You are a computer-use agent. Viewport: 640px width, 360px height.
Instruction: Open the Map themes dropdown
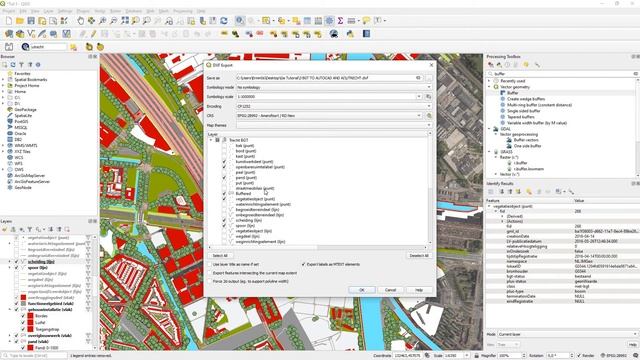[334, 125]
